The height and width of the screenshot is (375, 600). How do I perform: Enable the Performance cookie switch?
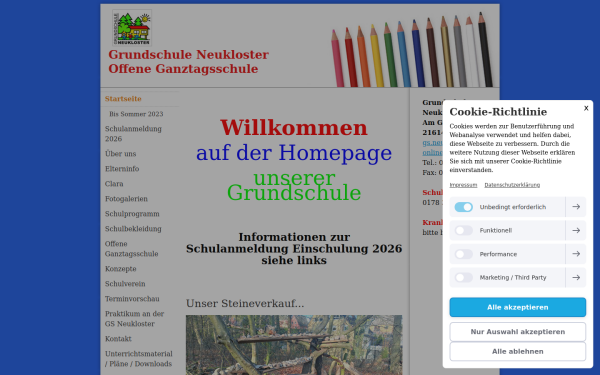click(463, 254)
